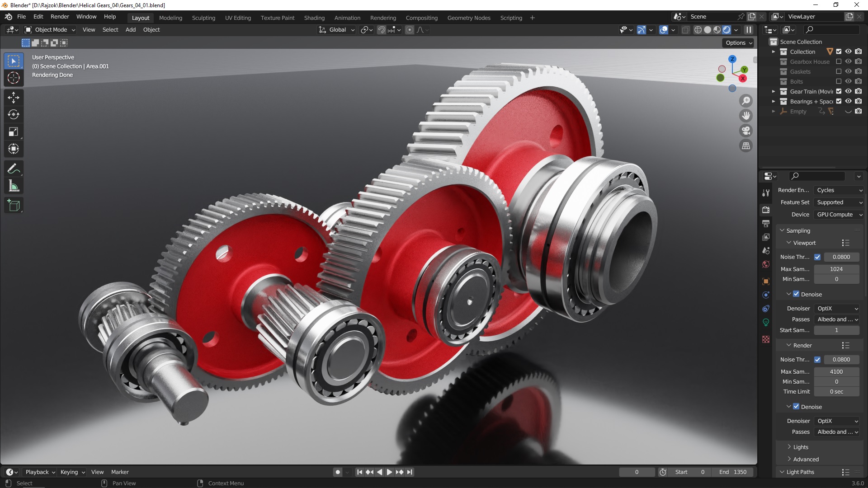Open the Device GPU Compute dropdown
Screen dimensions: 868x488
coord(839,215)
